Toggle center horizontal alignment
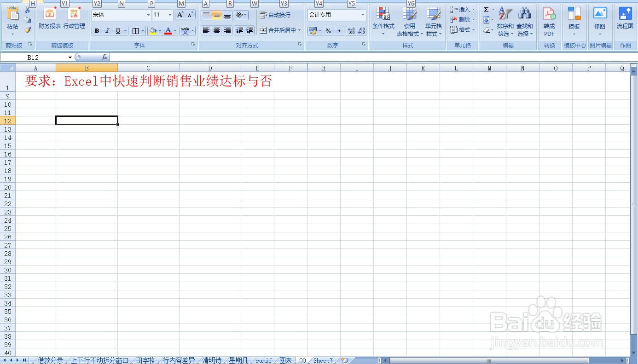638x364 pixels. coord(216,30)
